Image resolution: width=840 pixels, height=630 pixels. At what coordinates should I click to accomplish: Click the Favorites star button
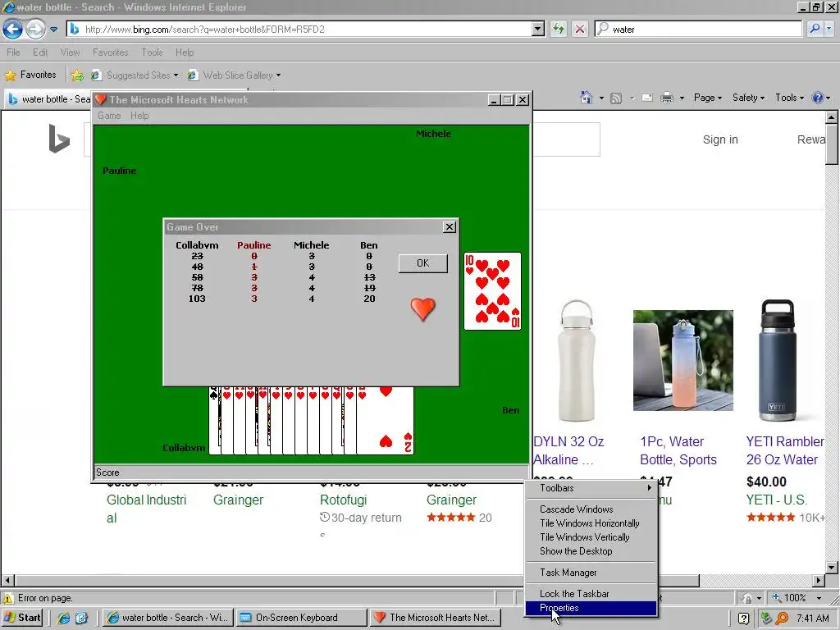[x=30, y=75]
